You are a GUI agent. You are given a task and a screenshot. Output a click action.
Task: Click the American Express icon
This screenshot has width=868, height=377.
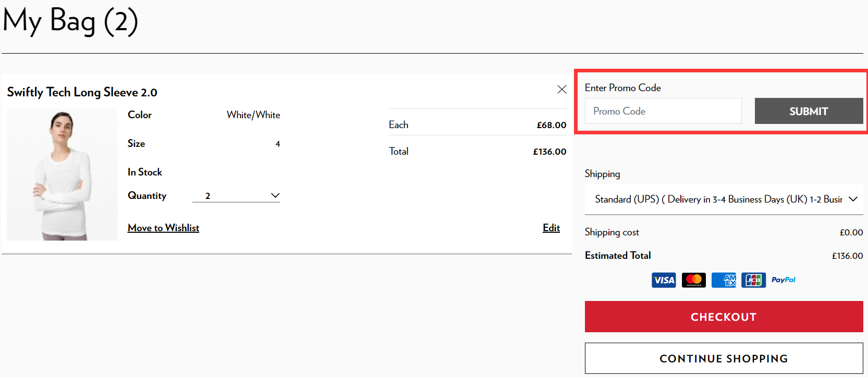724,280
